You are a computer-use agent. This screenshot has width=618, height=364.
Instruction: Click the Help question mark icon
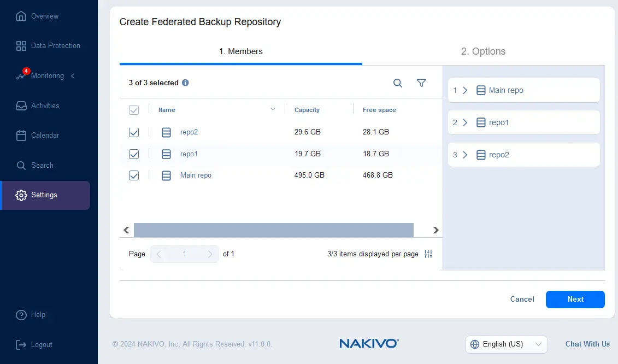[x=21, y=315]
